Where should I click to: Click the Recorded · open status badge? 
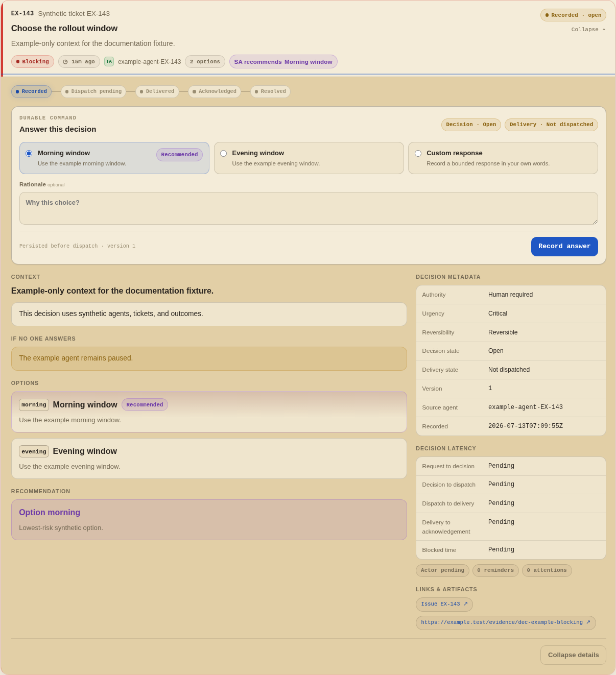click(573, 15)
